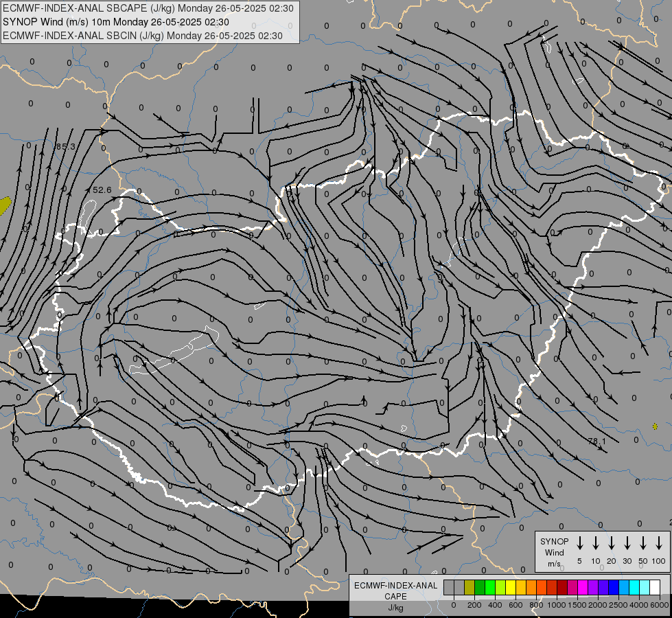Select the bright magenta CAPE legend swatch
The height and width of the screenshot is (618, 672).
583,587
